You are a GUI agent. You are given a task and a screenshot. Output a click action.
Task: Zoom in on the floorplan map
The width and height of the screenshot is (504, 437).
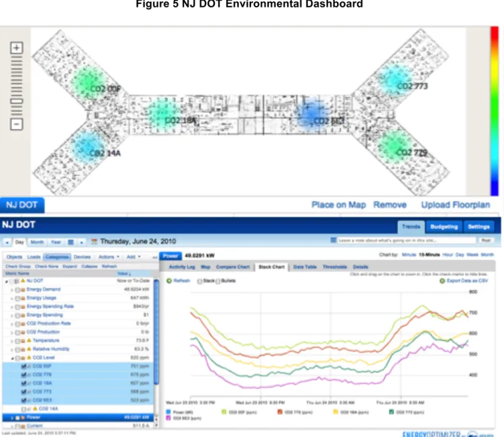coord(17,48)
